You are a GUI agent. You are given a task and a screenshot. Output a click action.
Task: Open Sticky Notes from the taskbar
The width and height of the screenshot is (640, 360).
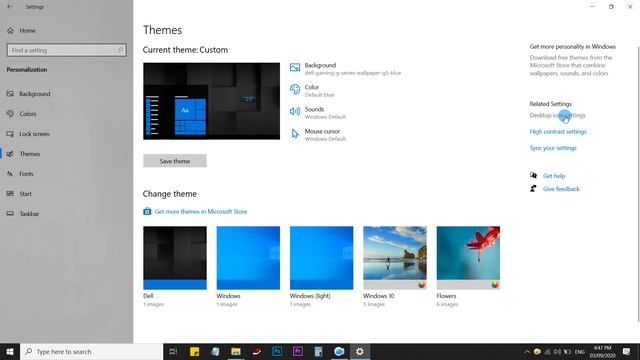click(194, 351)
